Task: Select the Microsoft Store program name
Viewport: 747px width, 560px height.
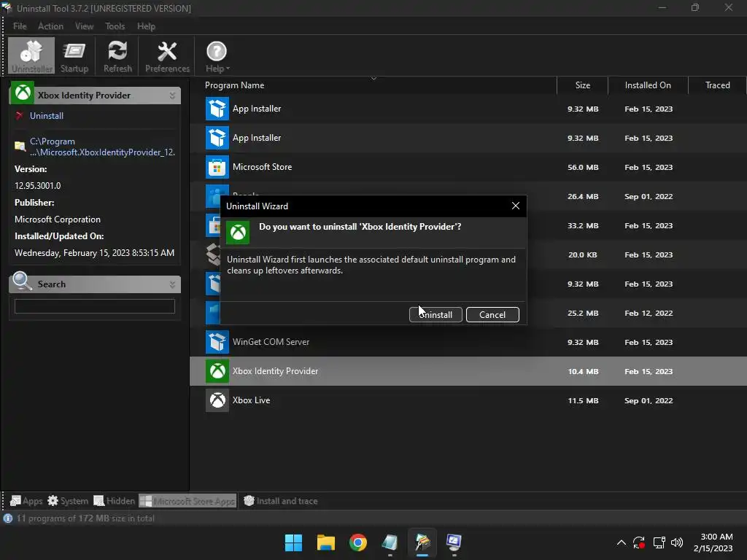Action: pyautogui.click(x=262, y=167)
